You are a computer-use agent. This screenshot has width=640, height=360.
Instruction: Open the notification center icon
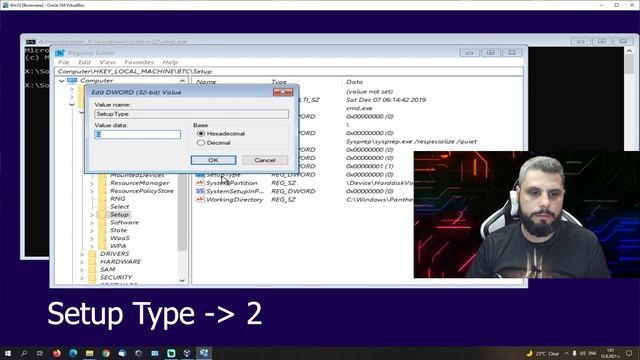tap(629, 353)
